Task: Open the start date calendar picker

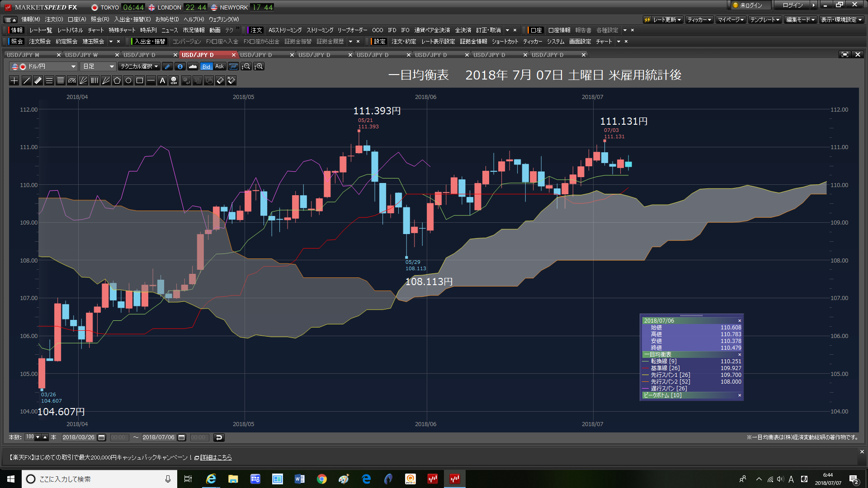Action: click(102, 437)
